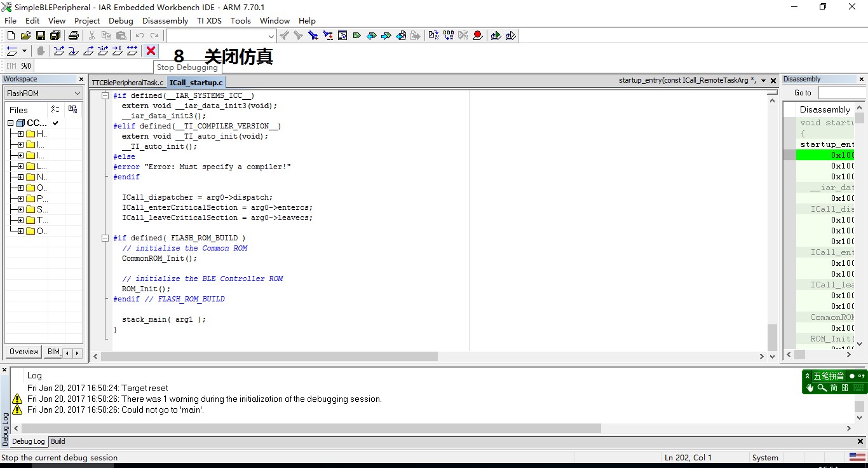Click the Copy toolbar icon
This screenshot has height=468, width=868.
coord(106,36)
